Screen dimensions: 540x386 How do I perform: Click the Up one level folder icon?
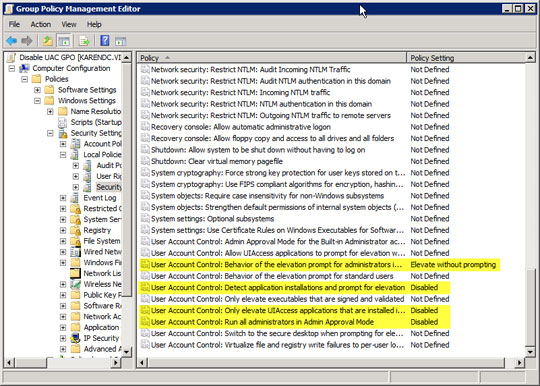pos(48,41)
